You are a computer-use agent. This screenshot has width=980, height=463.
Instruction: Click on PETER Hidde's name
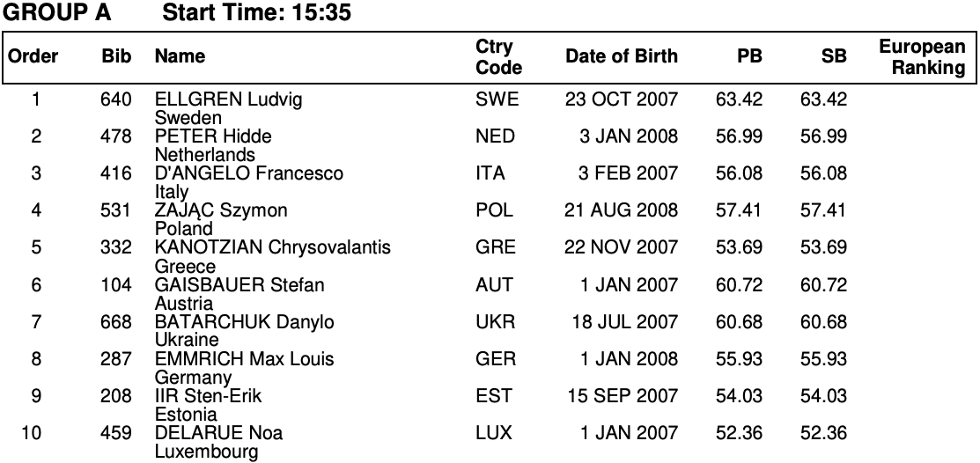click(213, 136)
